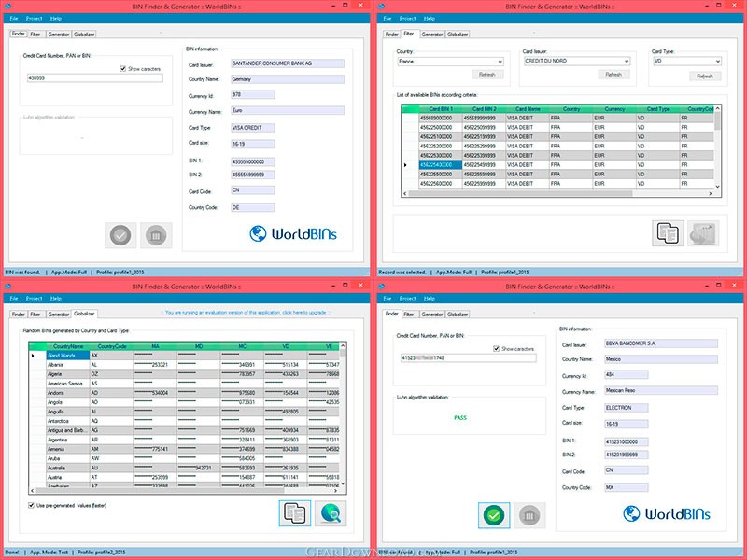
Task: Open the Help menu in top-right window
Action: pos(430,18)
